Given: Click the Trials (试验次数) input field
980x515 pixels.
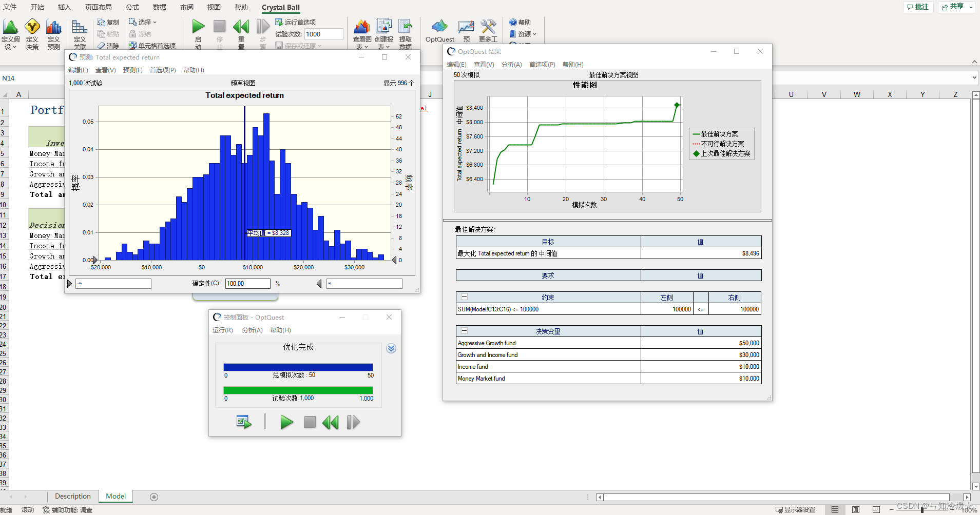Looking at the screenshot, I should pyautogui.click(x=323, y=34).
